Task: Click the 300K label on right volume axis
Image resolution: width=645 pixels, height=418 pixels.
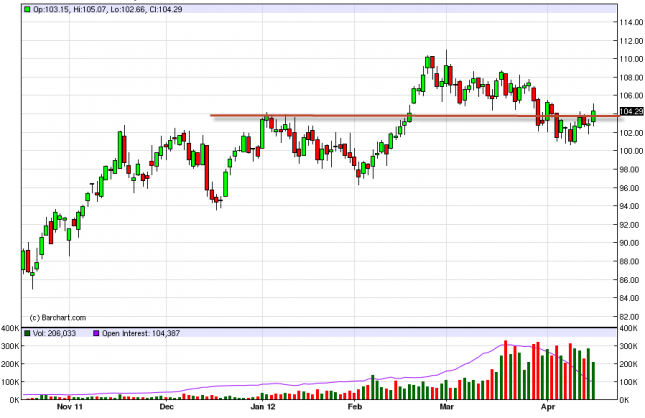Action: 629,346
